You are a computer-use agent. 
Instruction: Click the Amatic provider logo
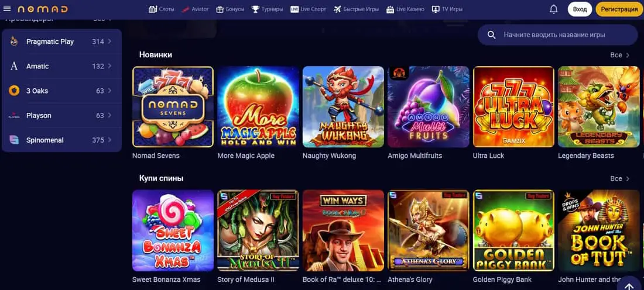click(x=14, y=66)
